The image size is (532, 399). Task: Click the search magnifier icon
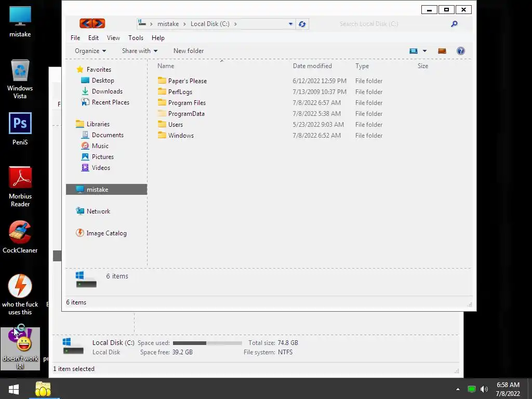(454, 24)
